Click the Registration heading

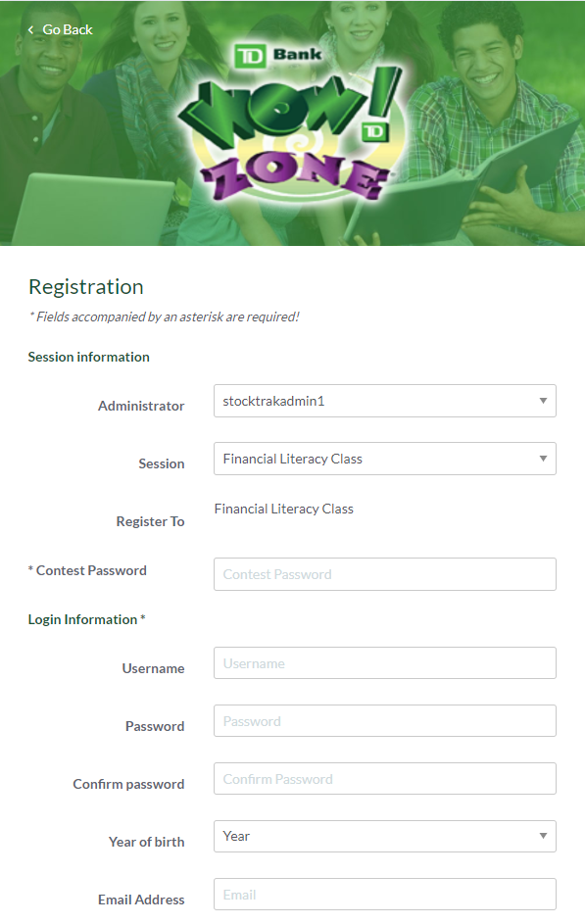pos(86,286)
